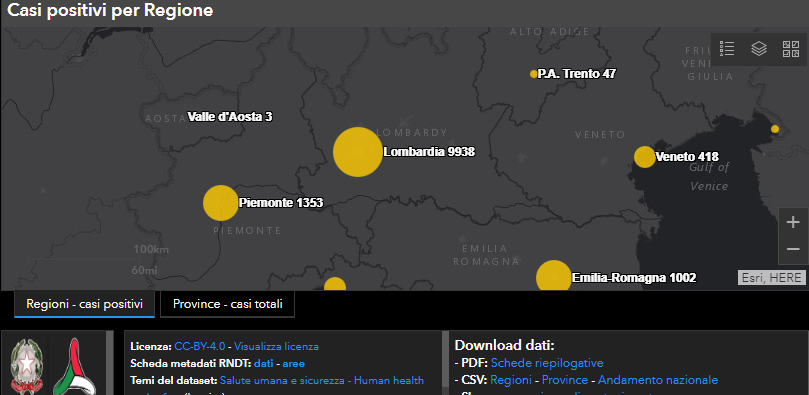Open the basemap gallery icon

(791, 49)
